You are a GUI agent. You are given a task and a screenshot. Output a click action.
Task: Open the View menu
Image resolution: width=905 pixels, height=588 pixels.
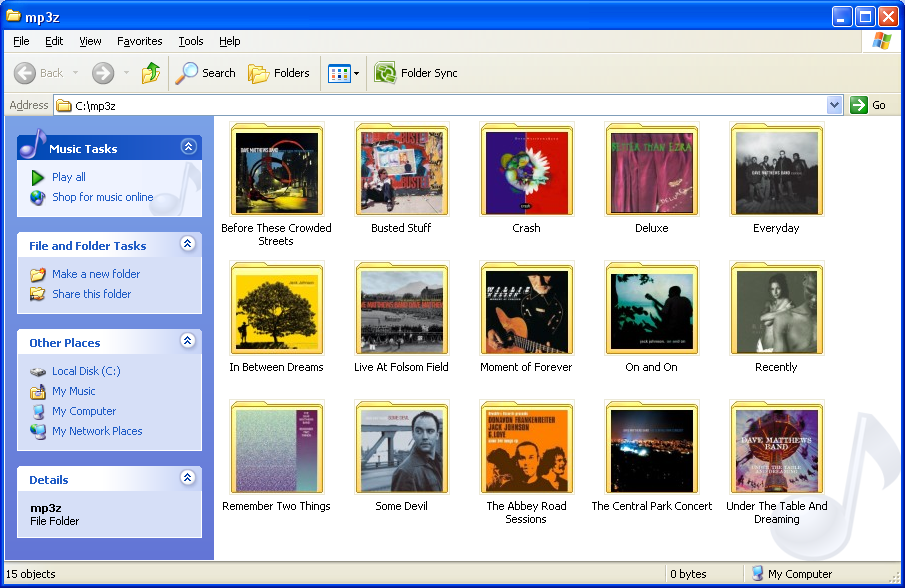pos(90,41)
